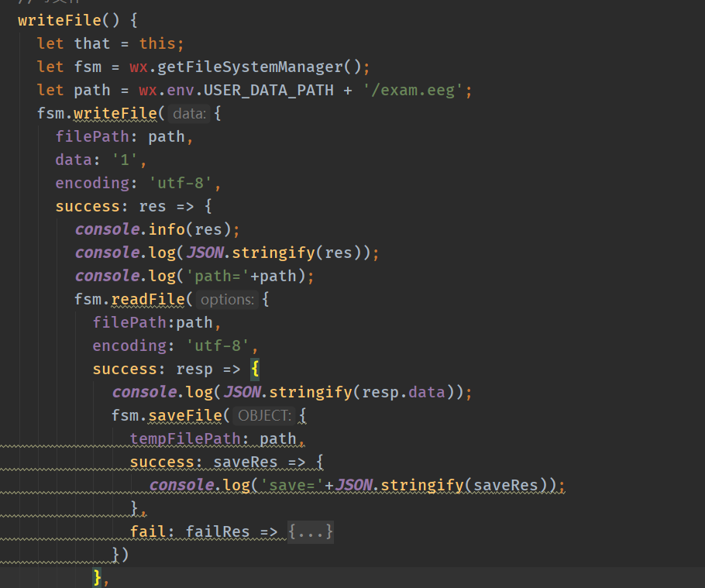Click underlined readFile method
The width and height of the screenshot is (705, 588).
coord(148,300)
